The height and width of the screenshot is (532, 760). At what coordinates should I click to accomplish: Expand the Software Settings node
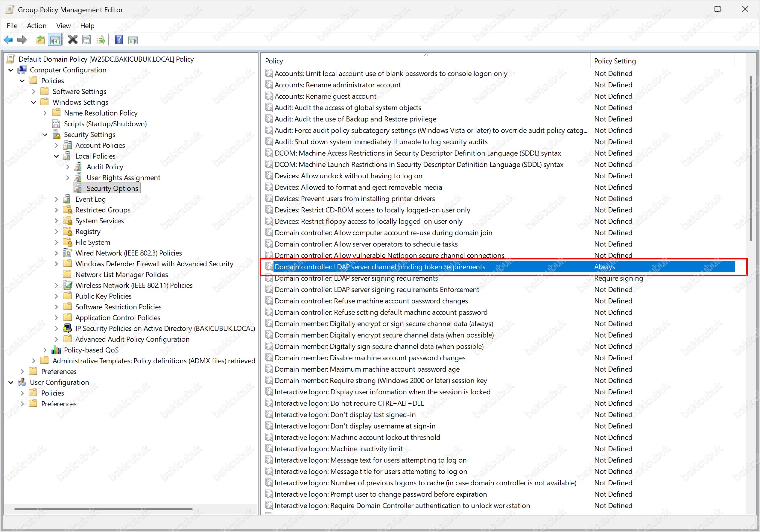pos(34,91)
